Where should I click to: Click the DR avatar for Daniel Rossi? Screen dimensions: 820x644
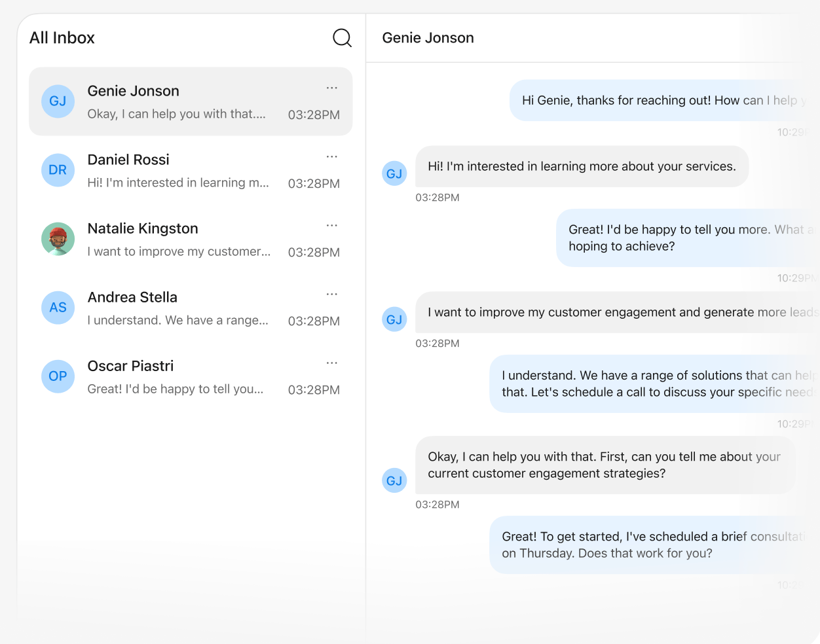point(58,170)
